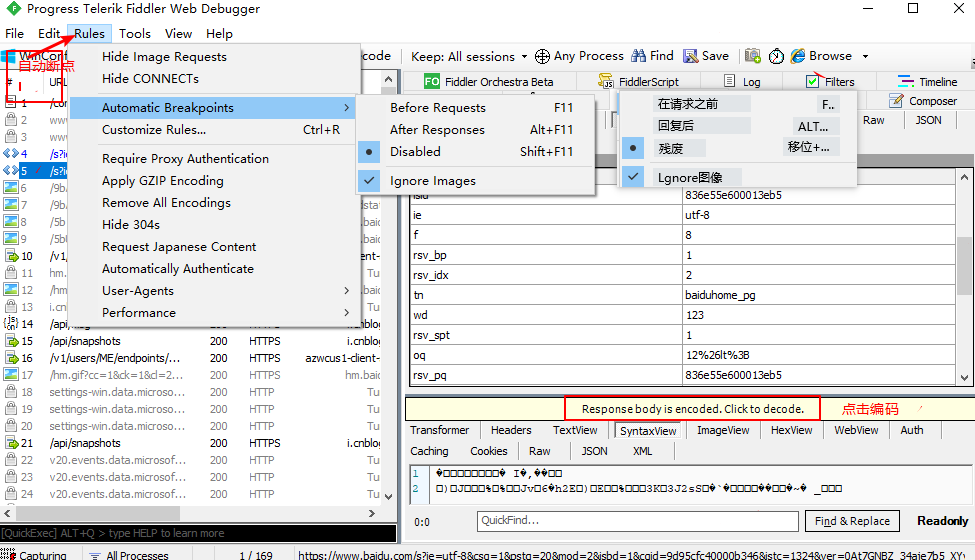The height and width of the screenshot is (560, 975).
Task: Select session 14 js icon row
Action: click(11, 324)
